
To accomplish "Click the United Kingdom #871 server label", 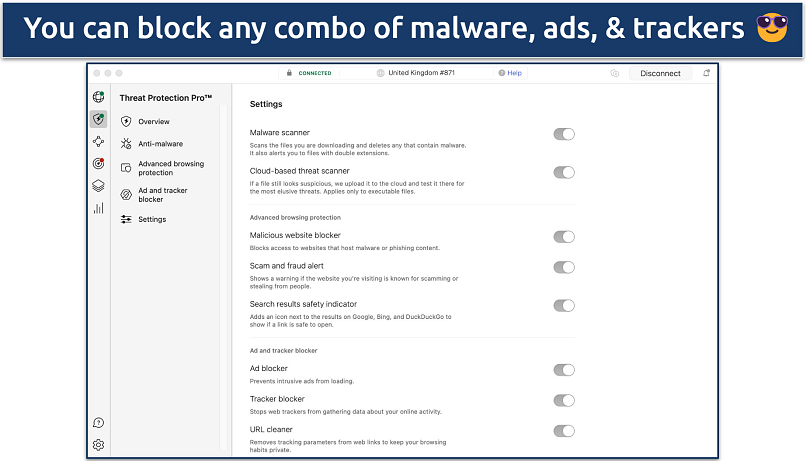I will 422,73.
